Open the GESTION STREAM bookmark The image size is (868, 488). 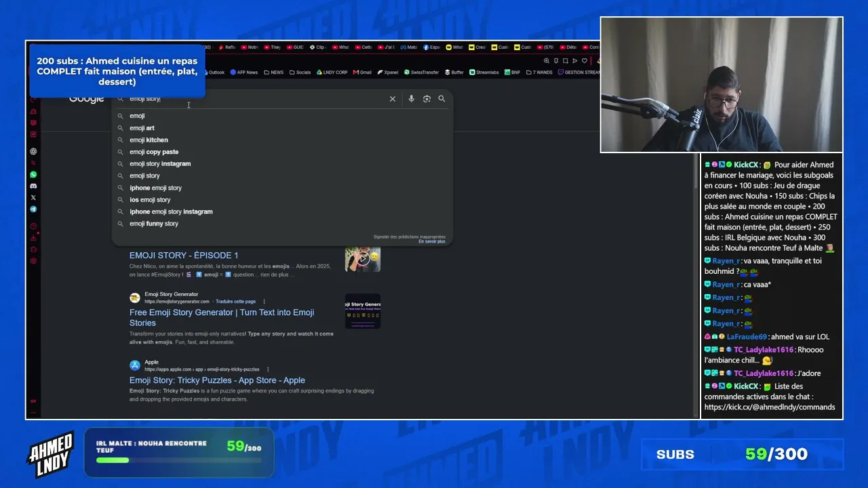point(578,73)
